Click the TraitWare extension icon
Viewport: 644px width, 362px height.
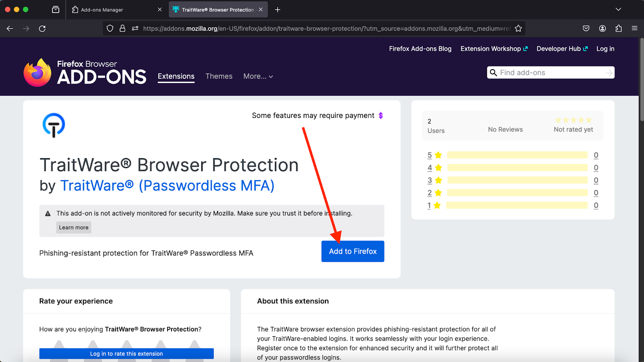pos(54,125)
